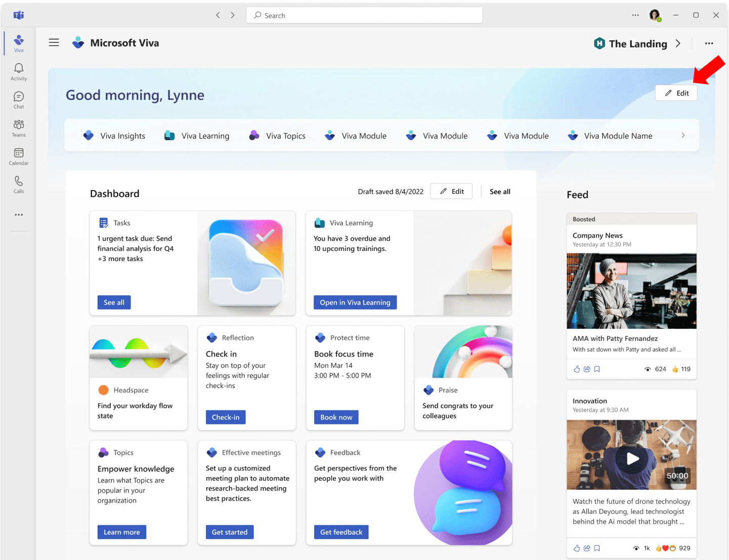The image size is (729, 560).
Task: Click the Open in Viva Learning button
Action: point(355,303)
